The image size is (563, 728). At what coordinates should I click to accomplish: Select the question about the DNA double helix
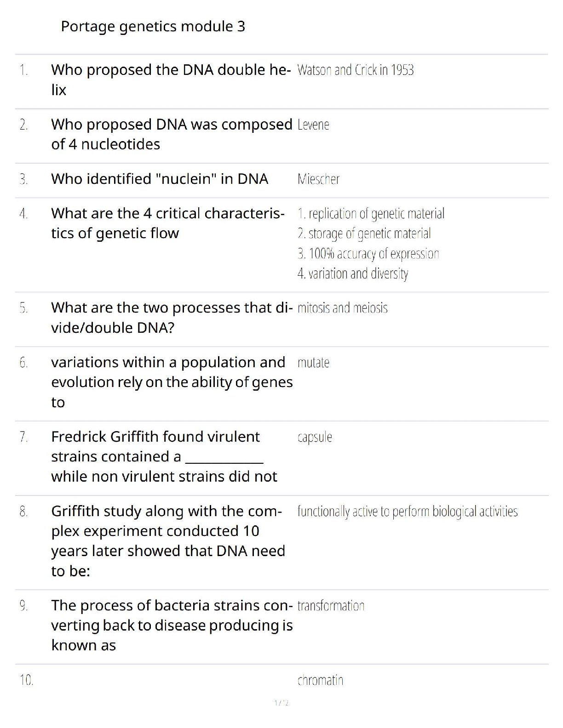(170, 80)
